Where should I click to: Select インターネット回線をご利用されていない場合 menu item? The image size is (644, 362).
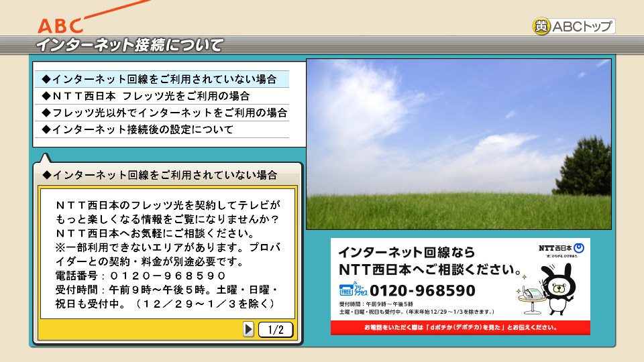click(x=162, y=79)
